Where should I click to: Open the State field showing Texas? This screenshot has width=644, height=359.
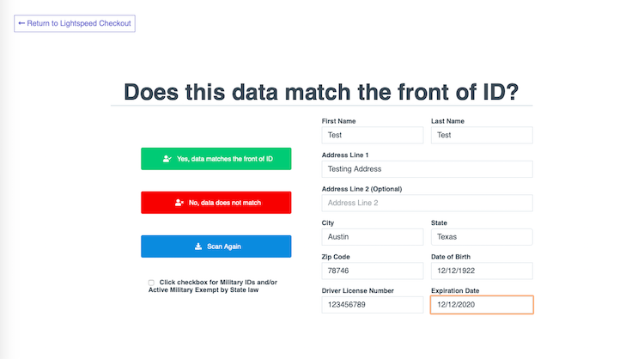pos(482,236)
